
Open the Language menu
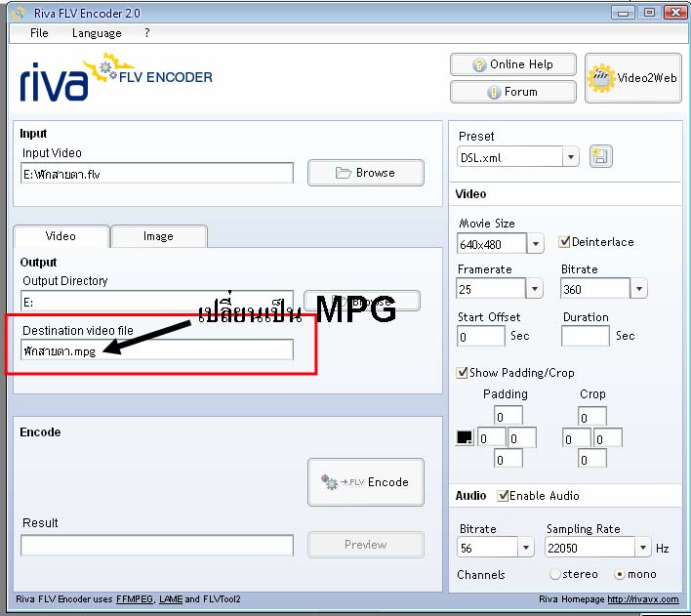97,33
